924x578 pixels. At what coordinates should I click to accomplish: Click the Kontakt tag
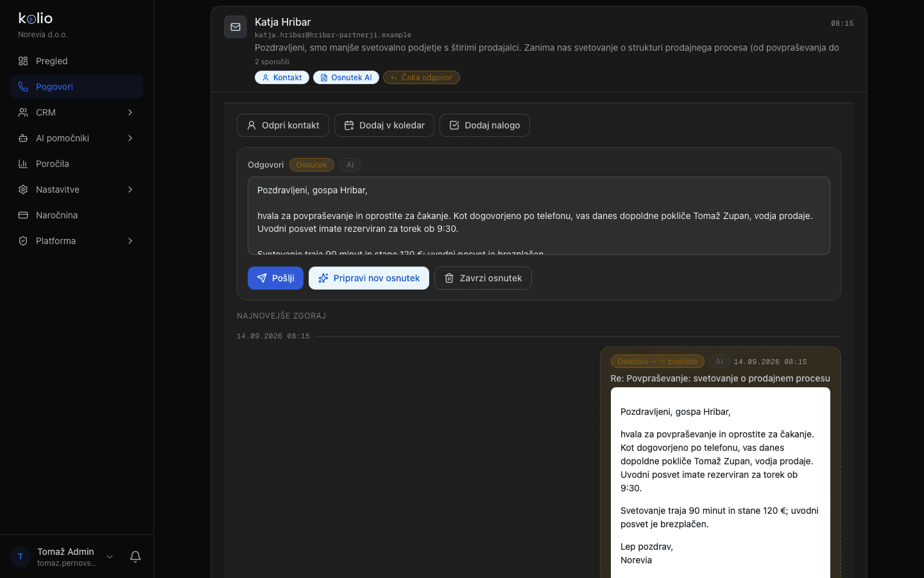[282, 78]
